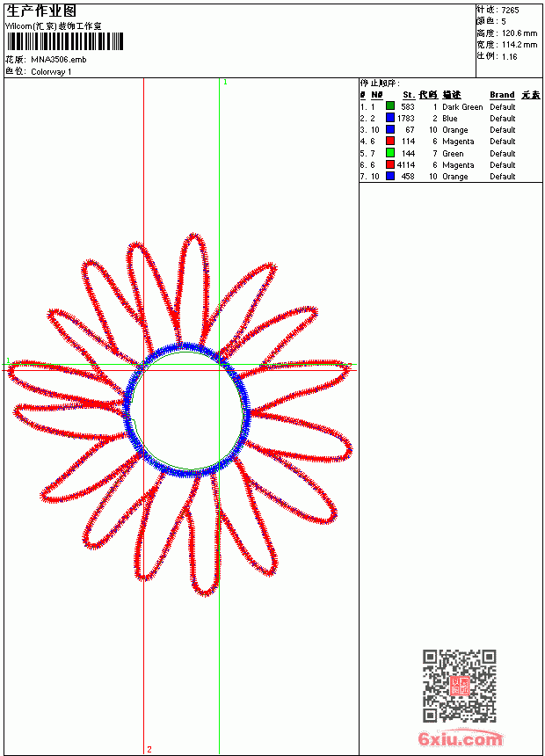Viewport: 545px width, 756px height.
Task: Click the stitch count value 7265
Action: click(510, 11)
